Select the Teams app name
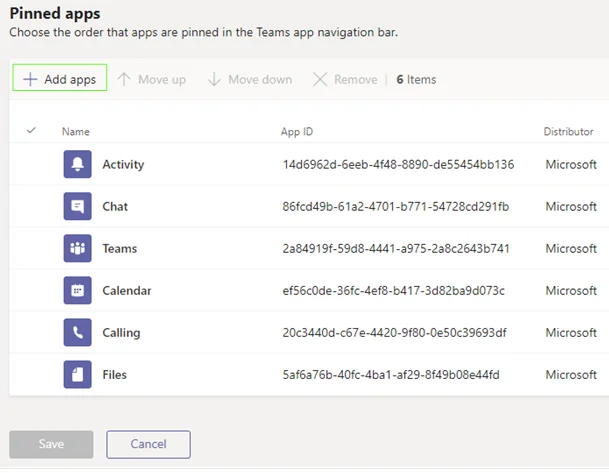The height and width of the screenshot is (473, 609). [120, 249]
